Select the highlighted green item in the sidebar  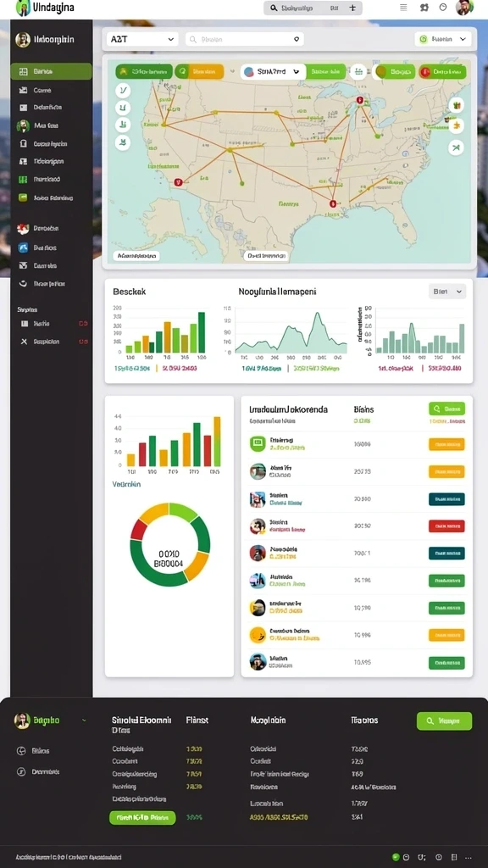[x=51, y=71]
